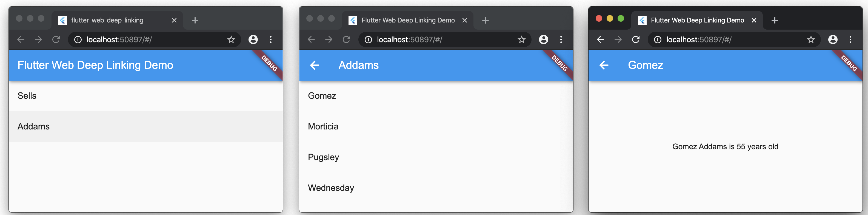The height and width of the screenshot is (215, 868).
Task: Reload the page in the Gomez browser window
Action: (635, 40)
